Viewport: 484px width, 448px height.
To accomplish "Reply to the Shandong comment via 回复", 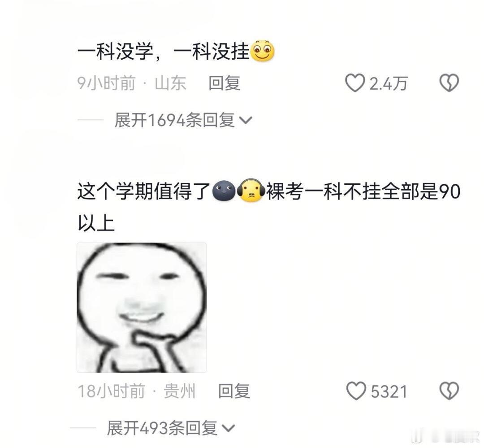I will (225, 83).
